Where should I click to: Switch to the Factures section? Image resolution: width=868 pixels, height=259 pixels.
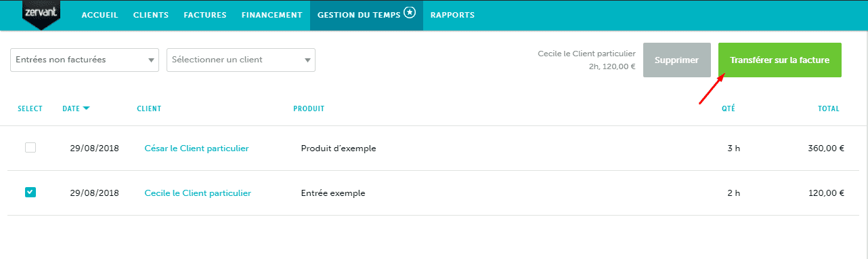[205, 15]
